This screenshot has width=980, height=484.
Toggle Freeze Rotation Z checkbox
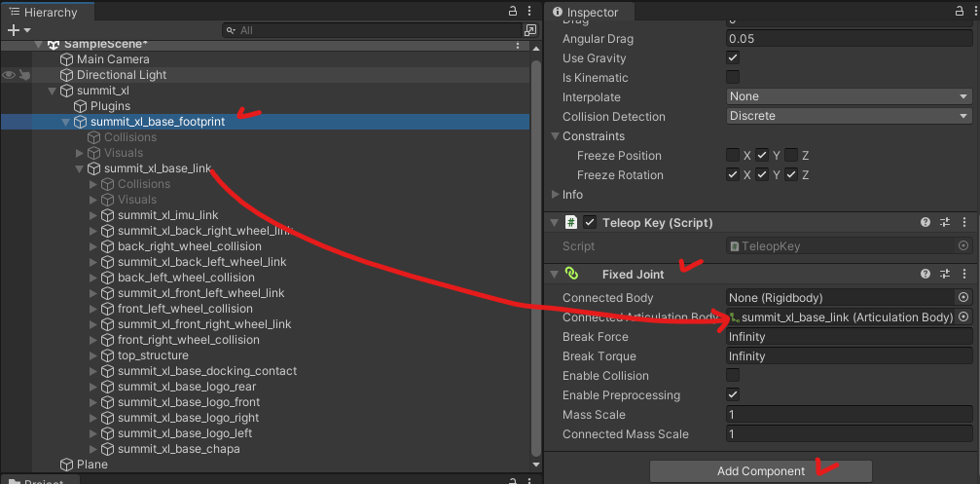791,175
